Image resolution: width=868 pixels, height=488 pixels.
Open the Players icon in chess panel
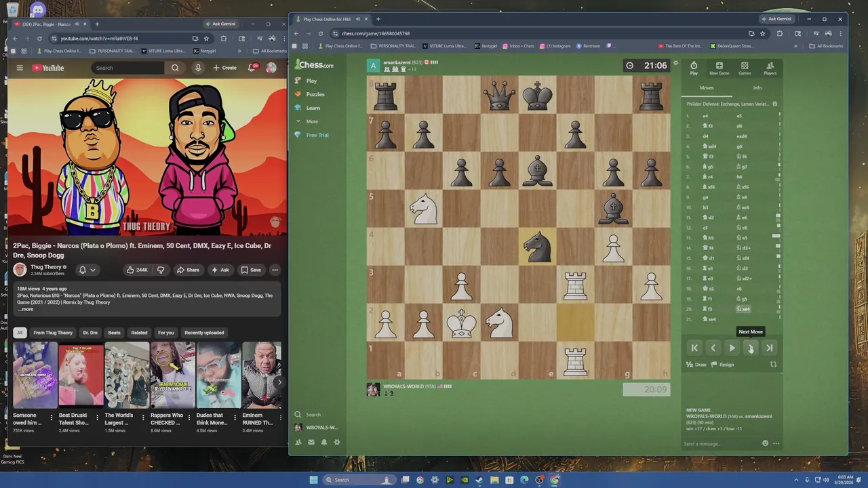point(770,68)
